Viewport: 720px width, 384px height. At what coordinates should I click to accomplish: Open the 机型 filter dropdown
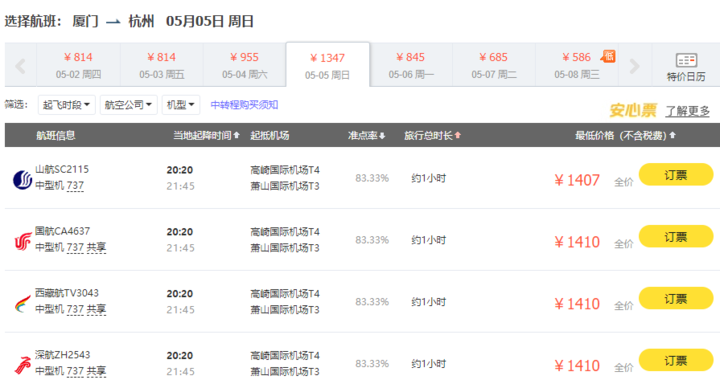point(180,105)
